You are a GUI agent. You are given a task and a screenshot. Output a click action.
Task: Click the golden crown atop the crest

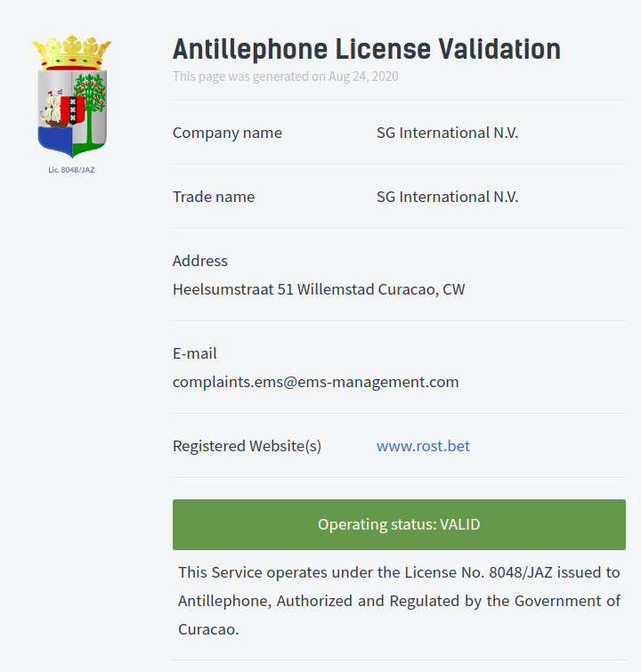(x=71, y=52)
